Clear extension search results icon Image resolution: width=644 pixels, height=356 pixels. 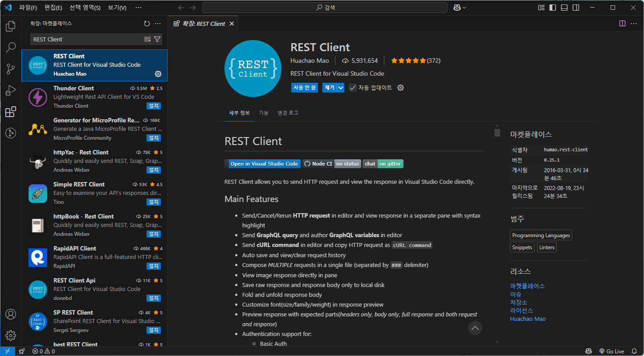coord(147,39)
